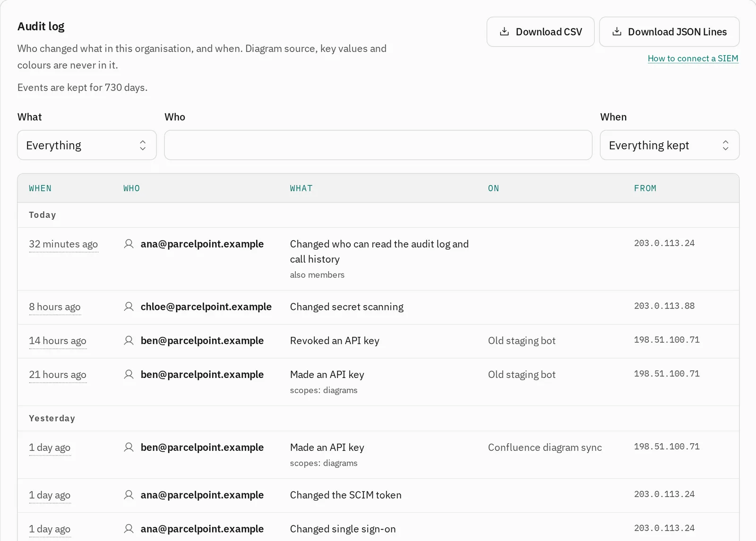
Task: Click Old staging bot in the Revoked row
Action: click(x=522, y=341)
